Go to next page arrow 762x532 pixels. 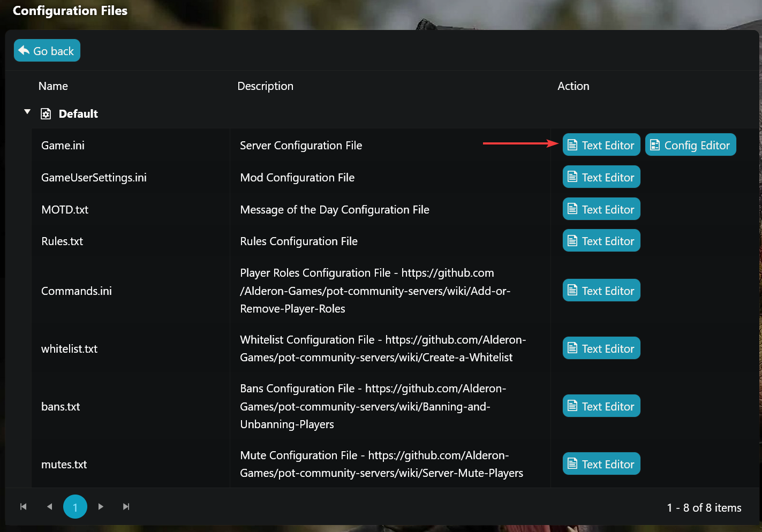[101, 506]
